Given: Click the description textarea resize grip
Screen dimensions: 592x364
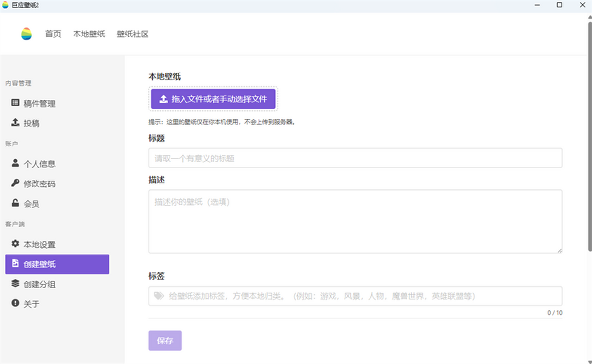Looking at the screenshot, I should [x=559, y=250].
